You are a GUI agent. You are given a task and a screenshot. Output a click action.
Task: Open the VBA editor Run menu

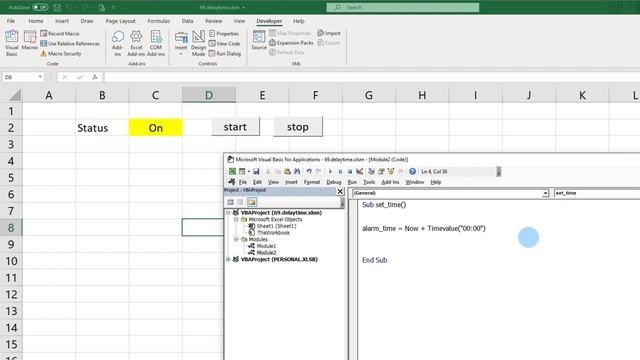coord(352,182)
